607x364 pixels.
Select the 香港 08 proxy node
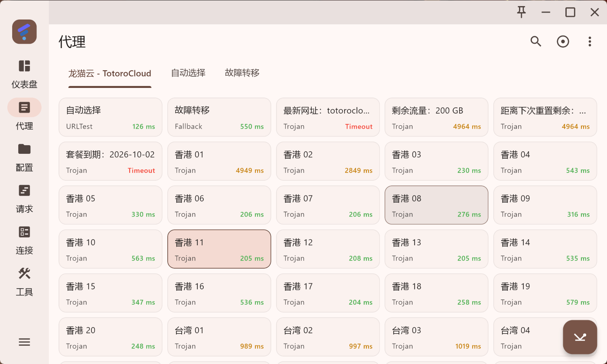pyautogui.click(x=436, y=205)
